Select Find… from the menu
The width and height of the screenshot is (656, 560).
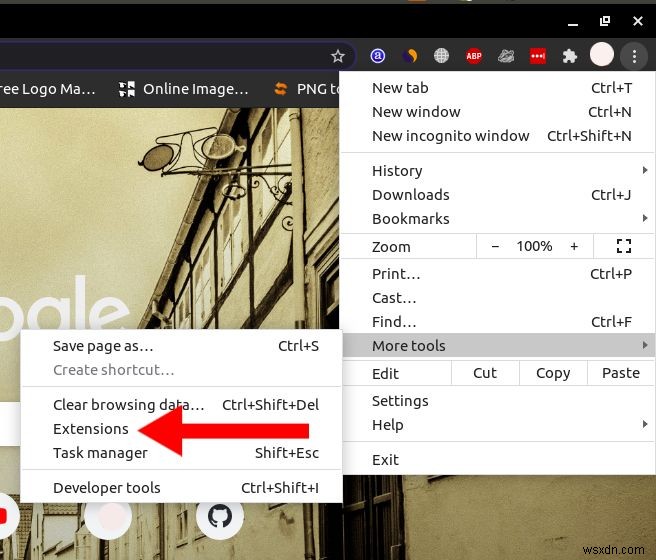pyautogui.click(x=498, y=322)
